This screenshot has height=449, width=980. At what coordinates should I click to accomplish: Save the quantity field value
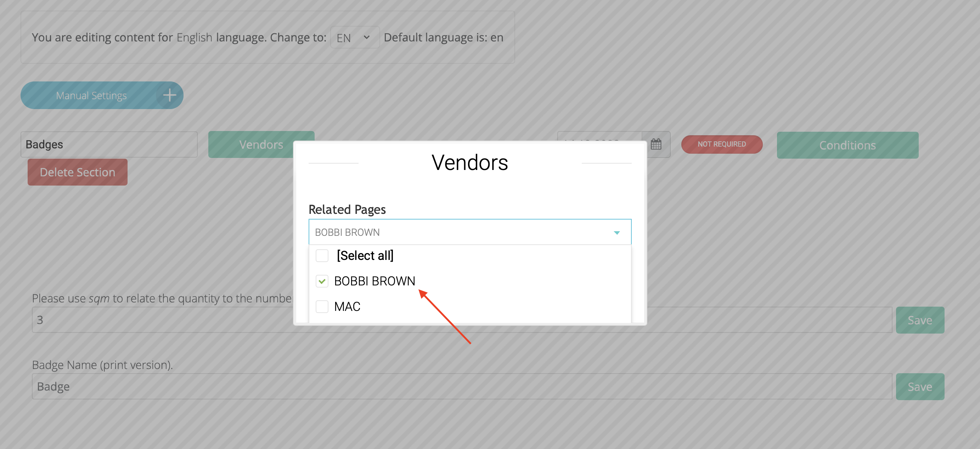pos(919,320)
